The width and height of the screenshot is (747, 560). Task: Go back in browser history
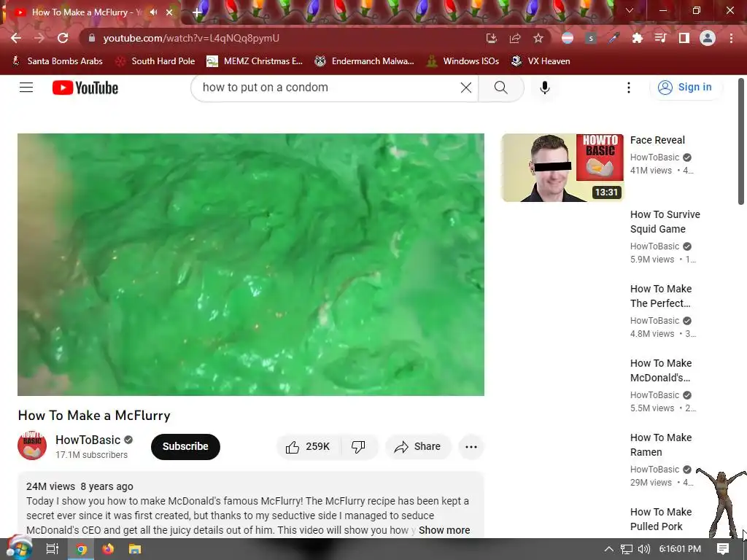click(16, 38)
